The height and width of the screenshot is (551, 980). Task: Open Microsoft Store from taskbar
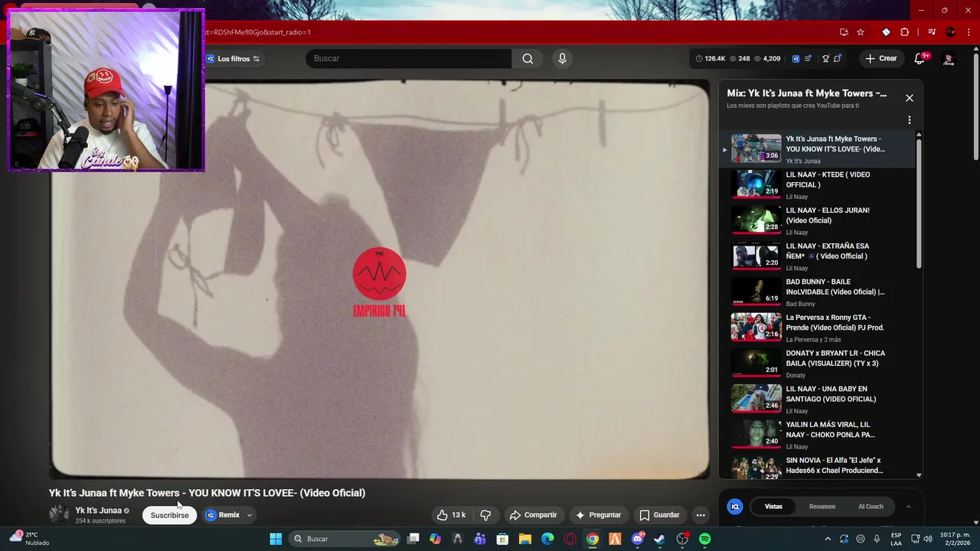(502, 539)
